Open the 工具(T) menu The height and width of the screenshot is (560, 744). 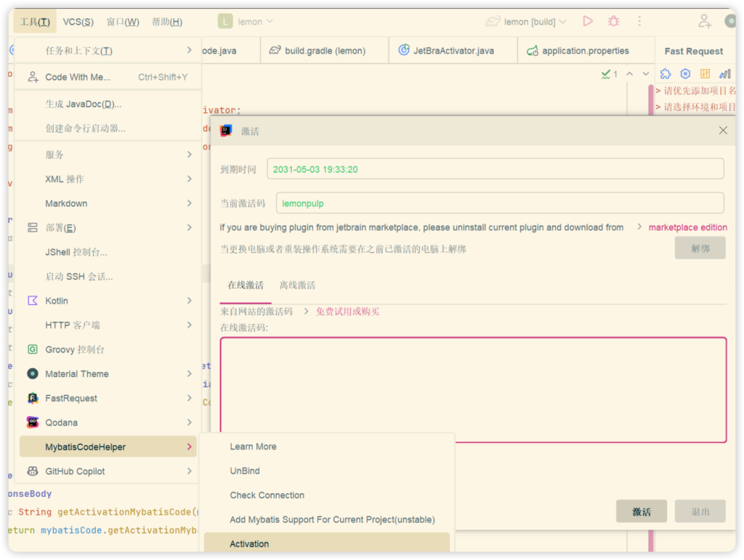pyautogui.click(x=35, y=22)
